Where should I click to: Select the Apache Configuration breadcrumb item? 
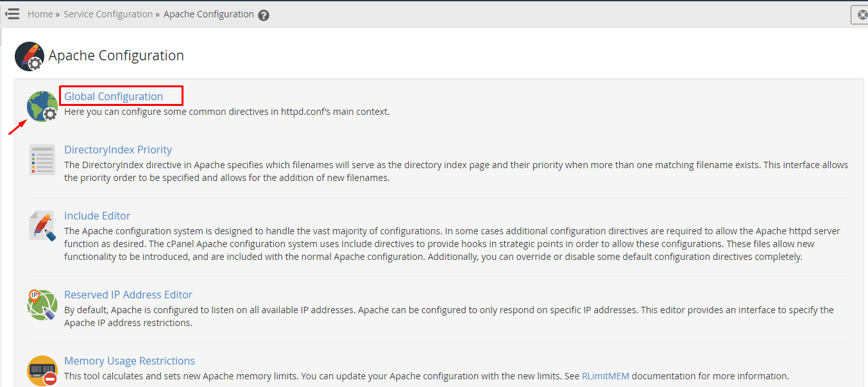pyautogui.click(x=208, y=14)
